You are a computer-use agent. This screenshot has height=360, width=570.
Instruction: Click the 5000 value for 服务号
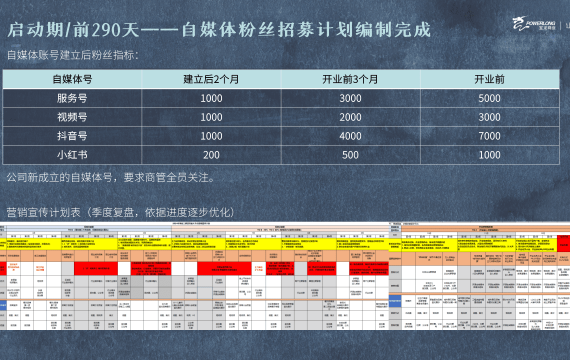click(x=490, y=98)
